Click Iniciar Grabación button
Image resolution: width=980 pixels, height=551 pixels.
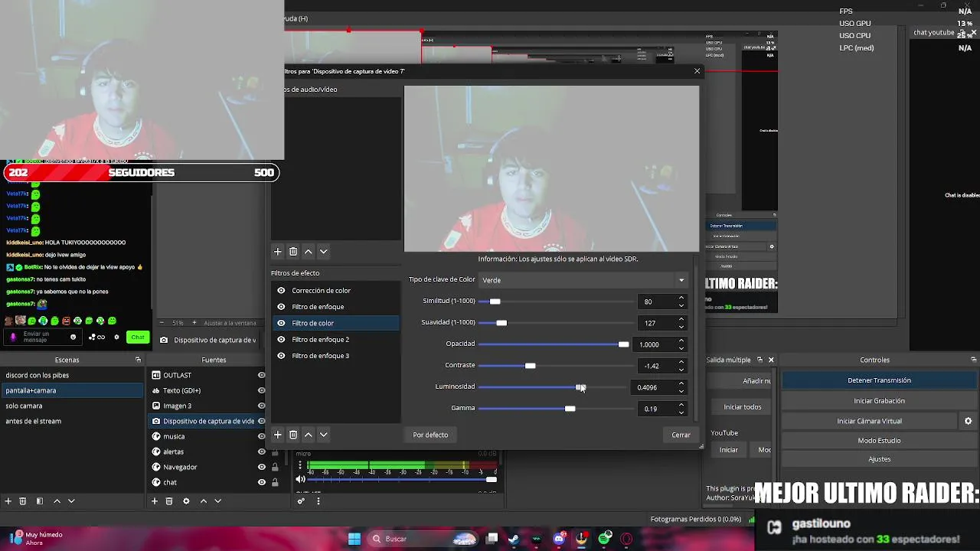point(879,401)
